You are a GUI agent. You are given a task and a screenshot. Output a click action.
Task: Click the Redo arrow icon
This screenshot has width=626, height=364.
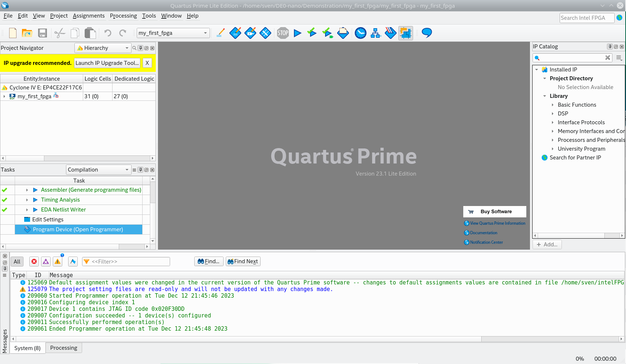tap(123, 33)
